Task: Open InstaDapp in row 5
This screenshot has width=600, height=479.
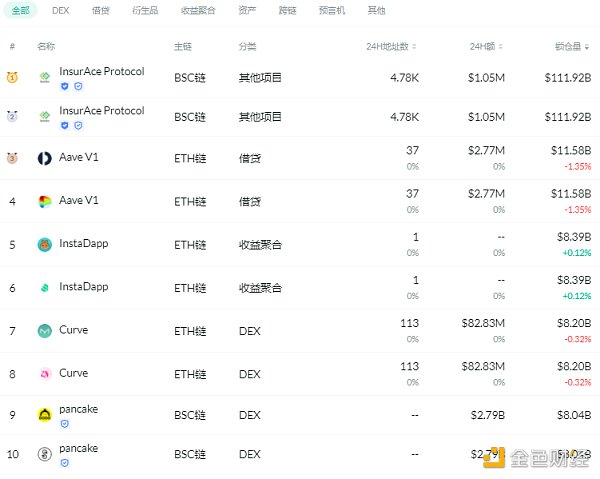Action: pyautogui.click(x=84, y=244)
